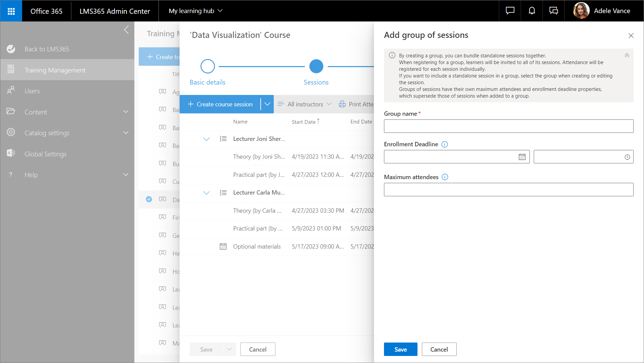This screenshot has height=363, width=644.
Task: Open the Office 365 app launcher grid
Action: click(x=11, y=11)
